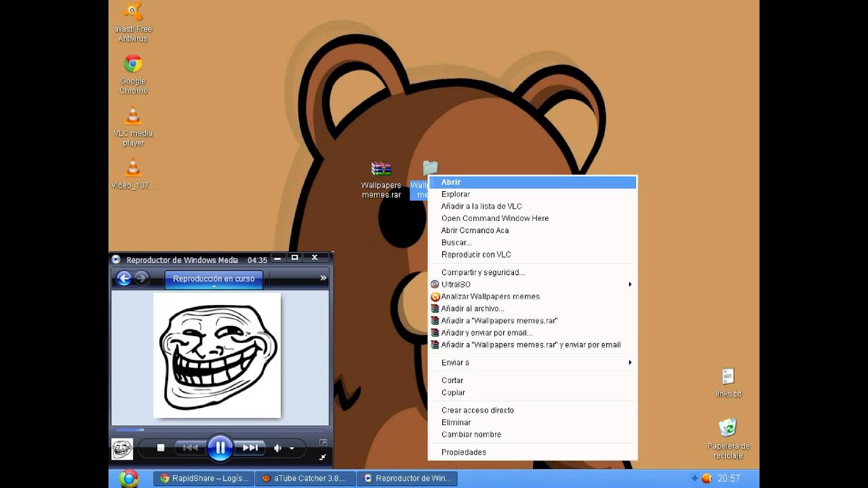Switch to aTube Catcher taskbar button

click(x=305, y=479)
